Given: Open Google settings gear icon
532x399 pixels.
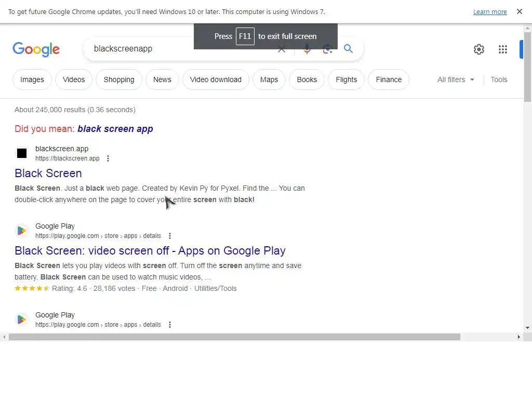Looking at the screenshot, I should [478, 49].
